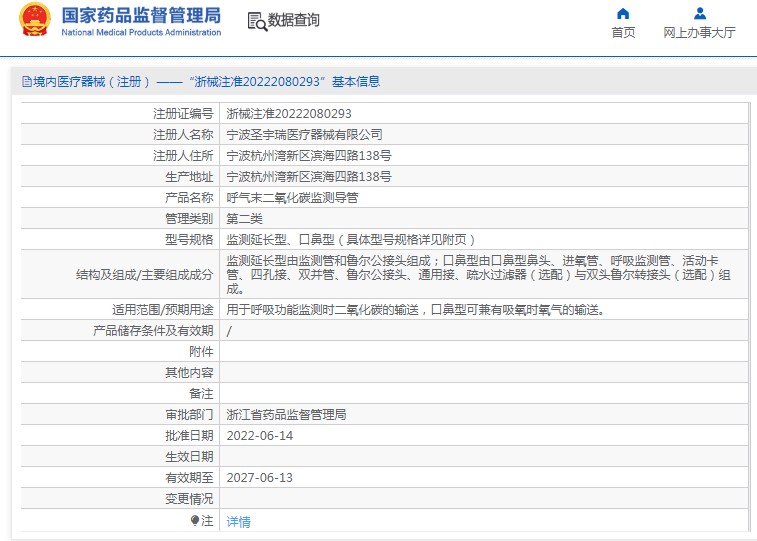Go to 首页 text link
The image size is (757, 541).
click(x=623, y=32)
